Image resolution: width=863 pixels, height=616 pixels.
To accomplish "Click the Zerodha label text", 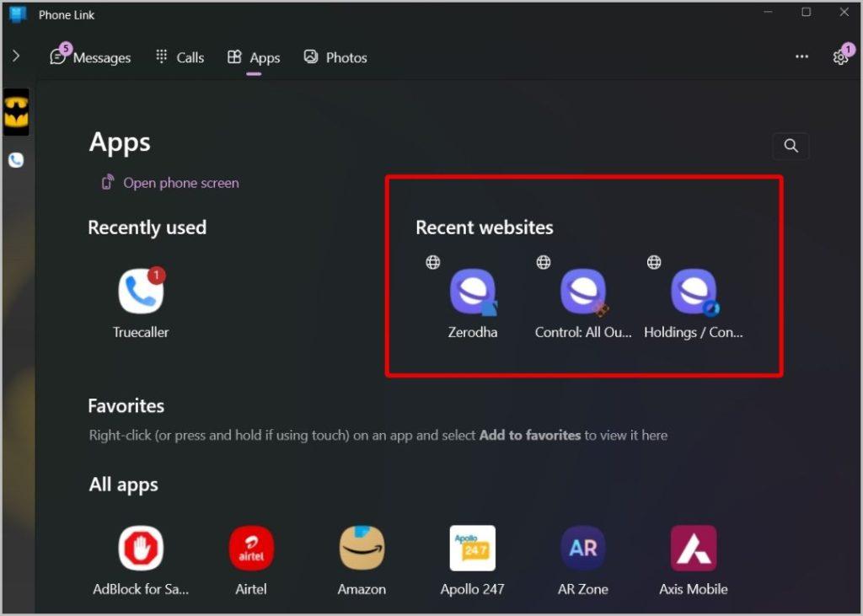I will click(x=473, y=333).
